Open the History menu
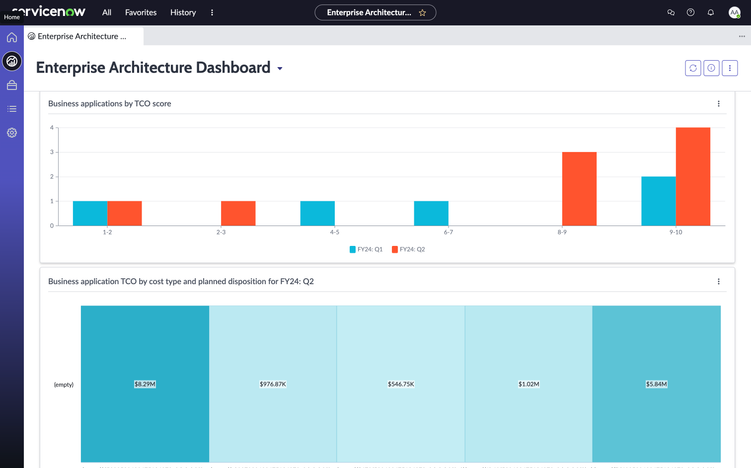This screenshot has height=468, width=751. [x=183, y=12]
